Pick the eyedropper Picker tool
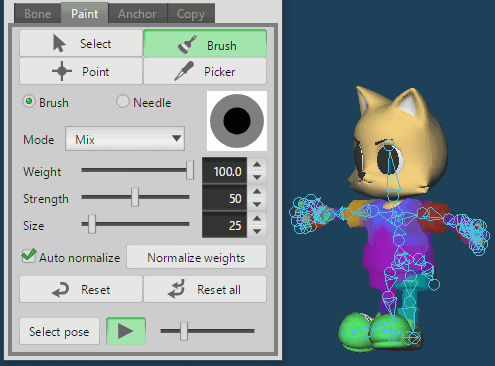 click(205, 71)
